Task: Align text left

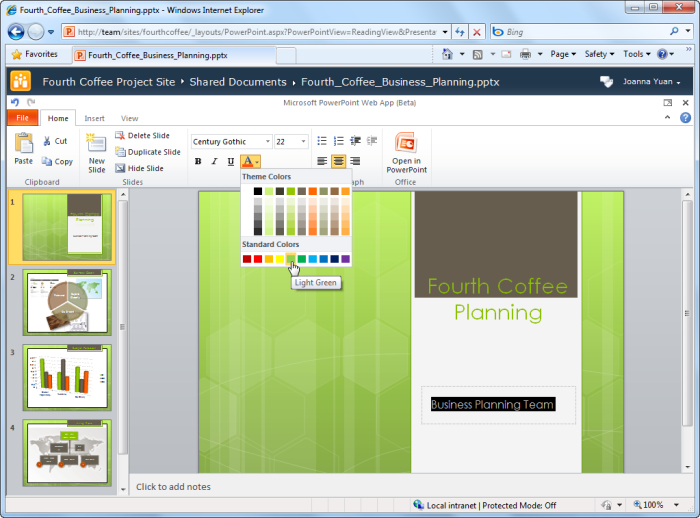Action: click(322, 161)
